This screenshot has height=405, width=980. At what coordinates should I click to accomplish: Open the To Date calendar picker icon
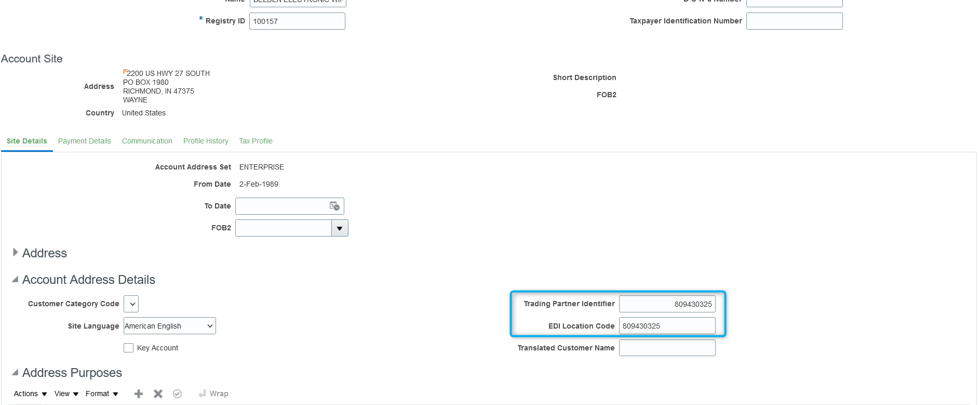pos(334,206)
